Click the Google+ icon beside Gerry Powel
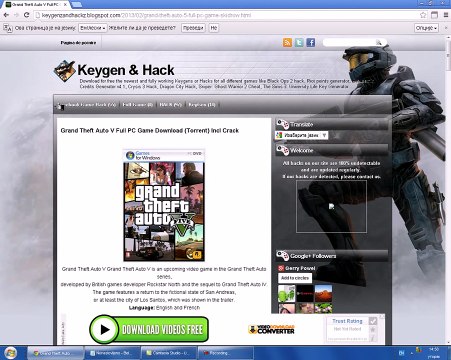This screenshot has width=451, height=360. [281, 268]
